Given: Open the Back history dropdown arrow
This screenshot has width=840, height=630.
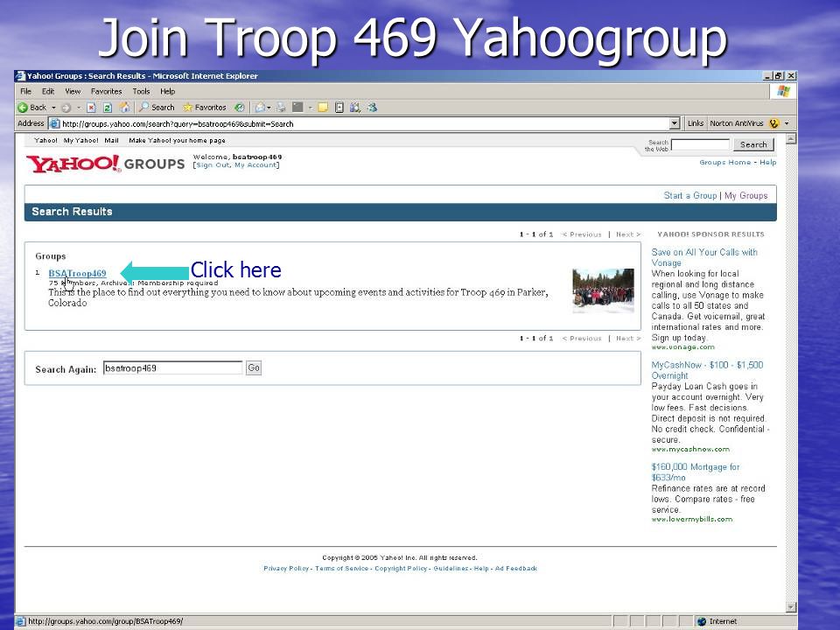Looking at the screenshot, I should coord(53,108).
